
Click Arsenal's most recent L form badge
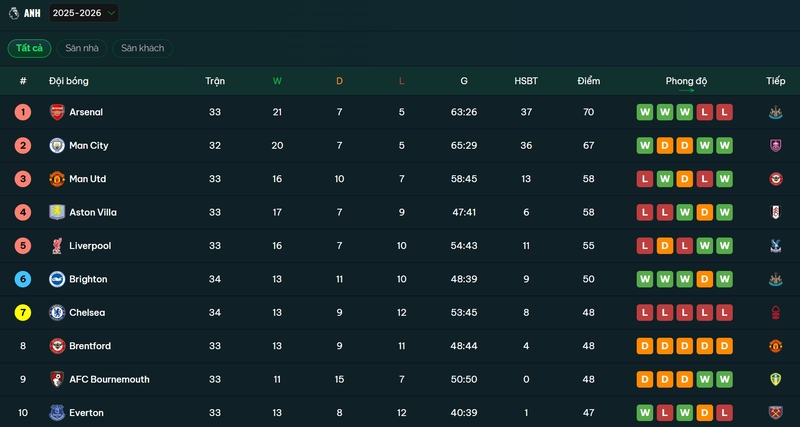724,112
